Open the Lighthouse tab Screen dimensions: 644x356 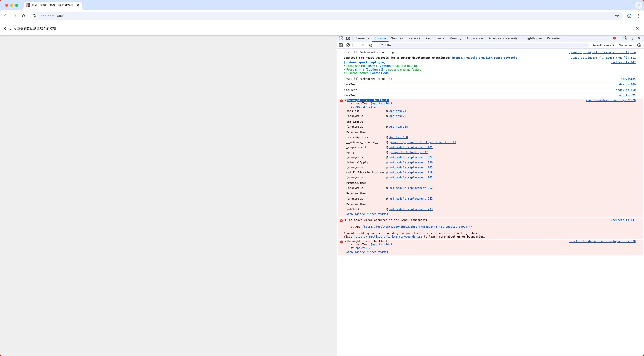(533, 38)
